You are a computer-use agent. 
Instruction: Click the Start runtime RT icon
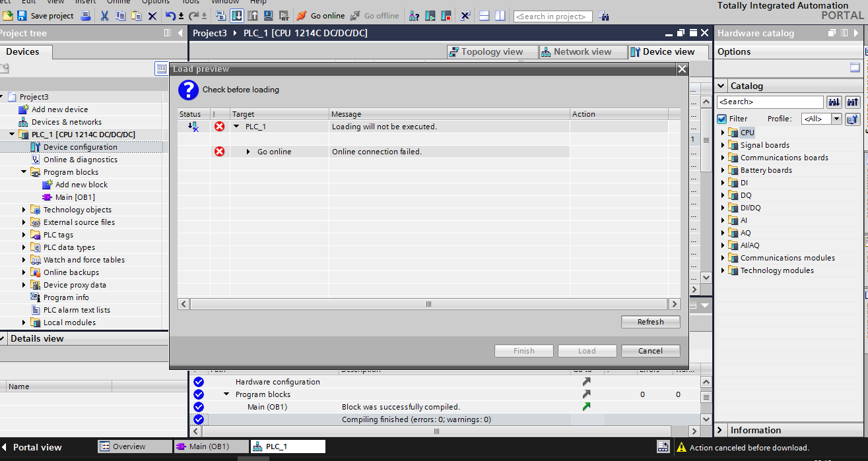point(284,16)
